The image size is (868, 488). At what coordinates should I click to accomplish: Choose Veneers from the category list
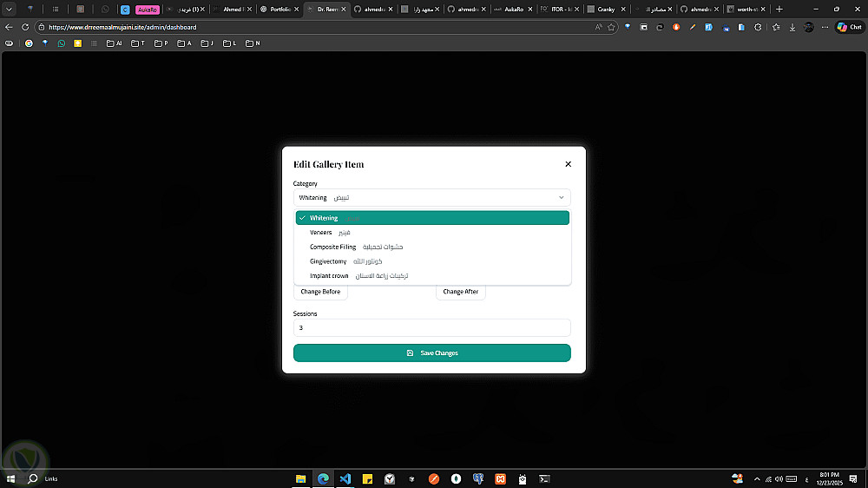click(x=432, y=233)
